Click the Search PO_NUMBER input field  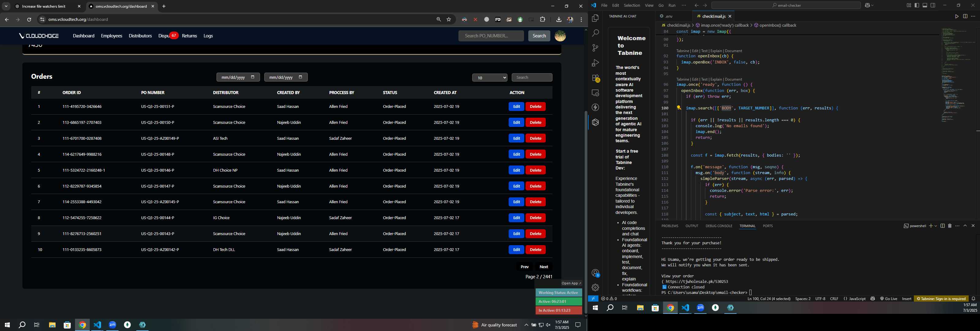click(491, 36)
